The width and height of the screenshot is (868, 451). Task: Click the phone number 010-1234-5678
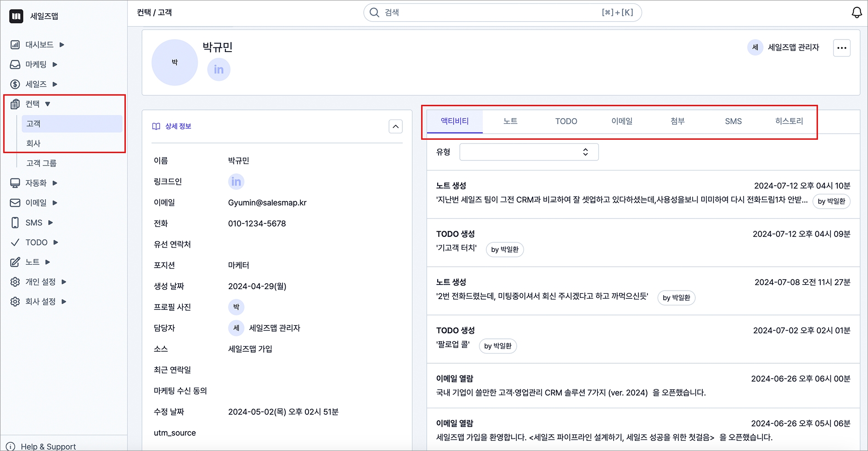pos(257,223)
